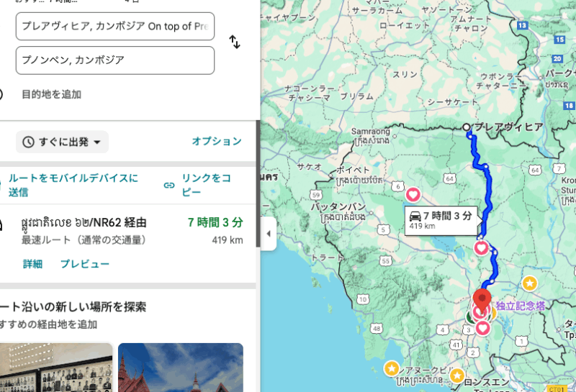Click the yellow star marker near ロンスエン
Image resolution: width=576 pixels, height=392 pixels.
point(457,375)
